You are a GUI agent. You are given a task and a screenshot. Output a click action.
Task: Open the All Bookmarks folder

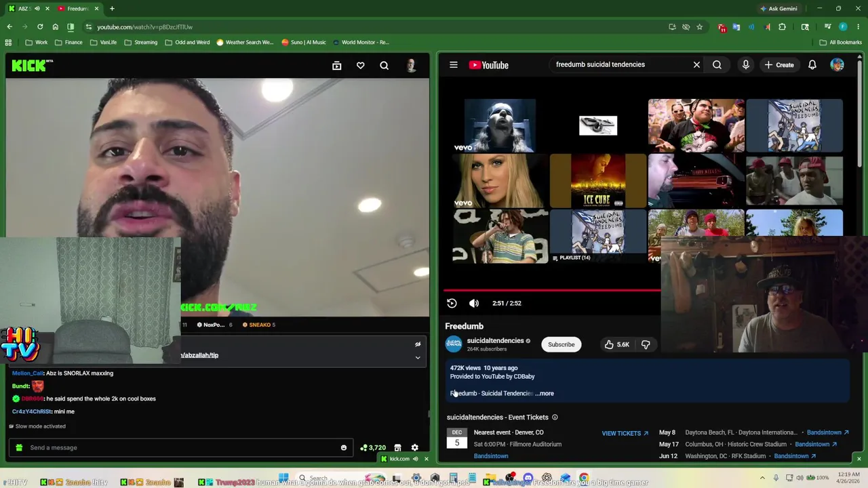(840, 42)
